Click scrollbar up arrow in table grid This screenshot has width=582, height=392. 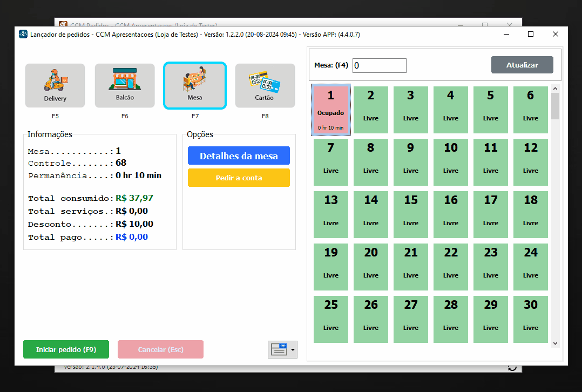[555, 89]
